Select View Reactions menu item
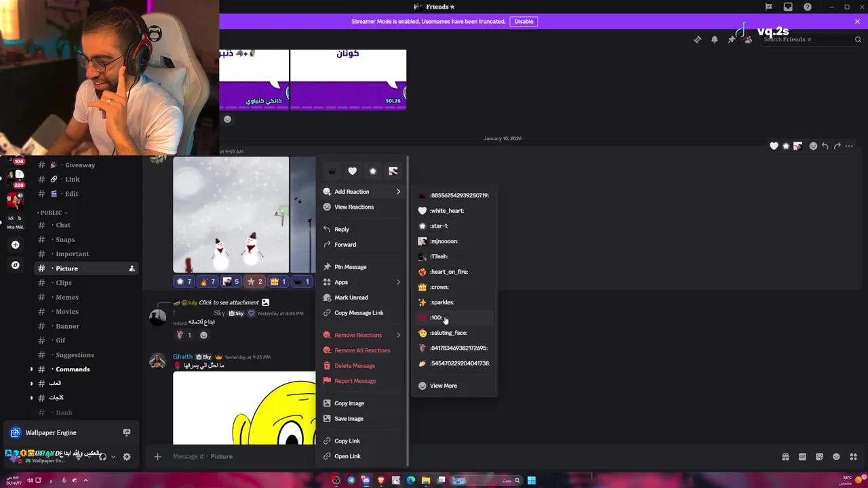The width and height of the screenshot is (868, 488). pyautogui.click(x=362, y=207)
